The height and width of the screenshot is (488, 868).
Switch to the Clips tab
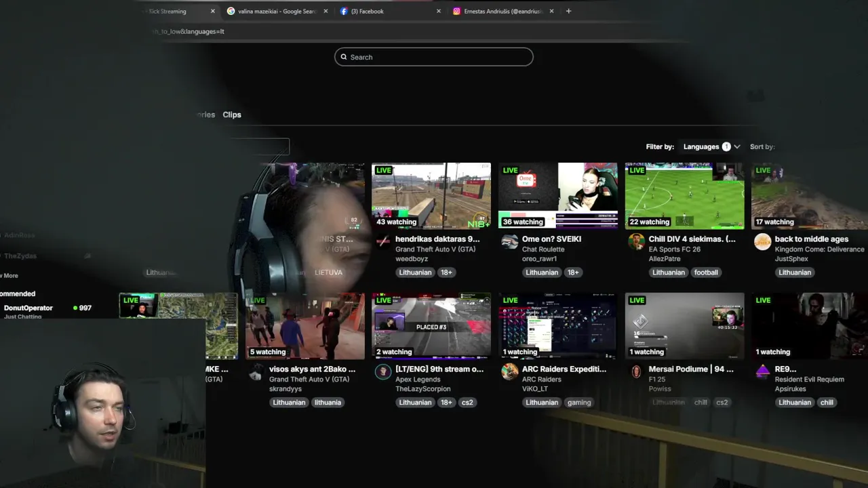point(232,115)
